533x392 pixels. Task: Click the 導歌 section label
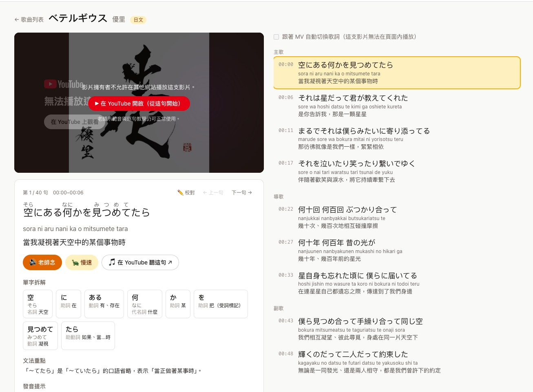pyautogui.click(x=279, y=197)
